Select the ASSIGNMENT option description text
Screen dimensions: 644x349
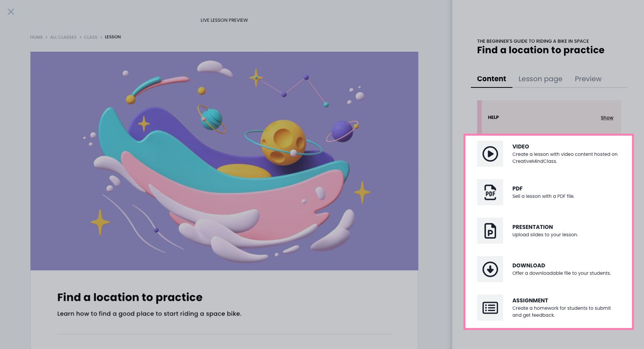click(x=561, y=312)
